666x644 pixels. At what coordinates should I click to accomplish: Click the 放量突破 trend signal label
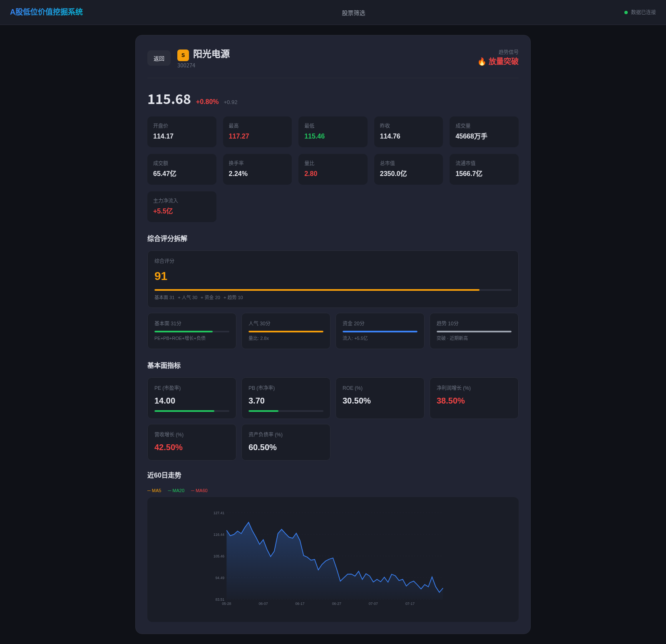point(503,62)
